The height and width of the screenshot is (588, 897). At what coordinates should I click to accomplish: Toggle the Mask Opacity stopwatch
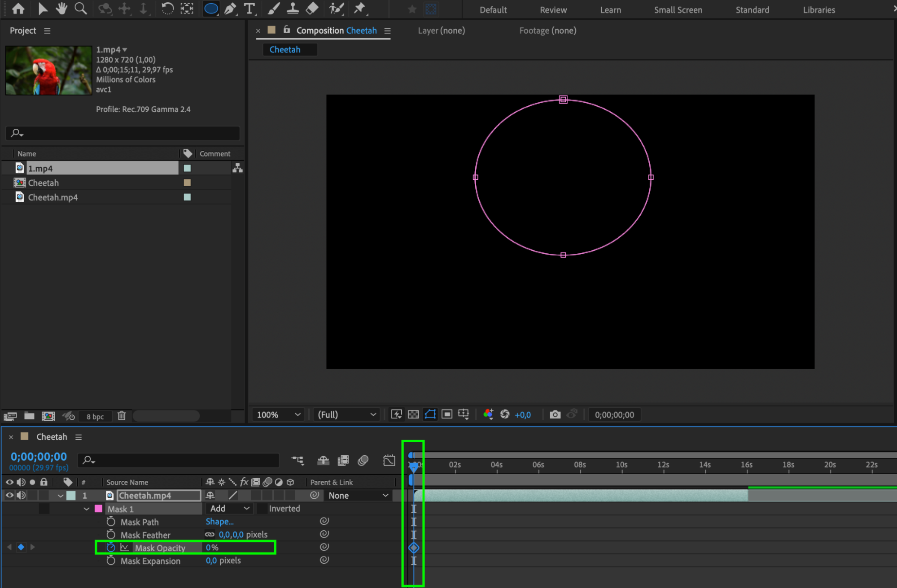(111, 548)
